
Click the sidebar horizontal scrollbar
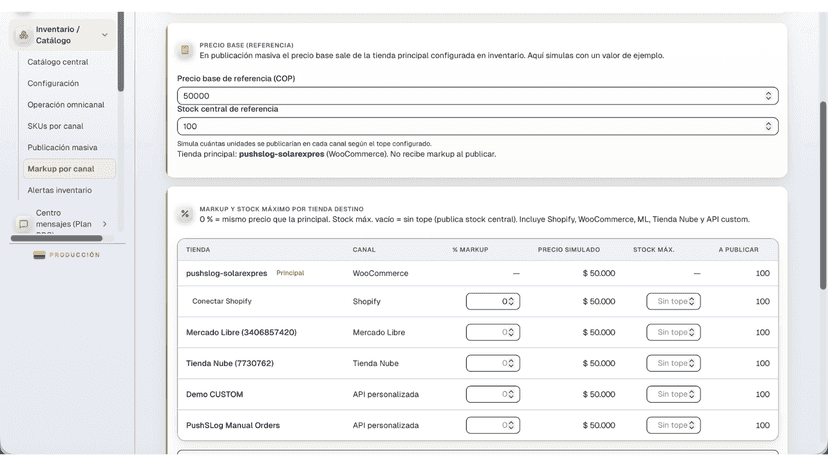tap(57, 238)
